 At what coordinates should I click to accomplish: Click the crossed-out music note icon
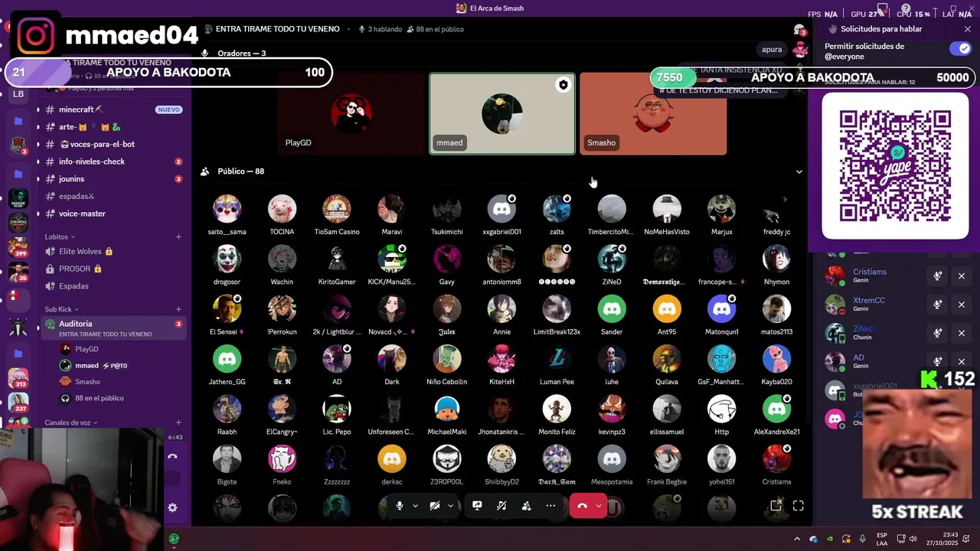coord(501,506)
